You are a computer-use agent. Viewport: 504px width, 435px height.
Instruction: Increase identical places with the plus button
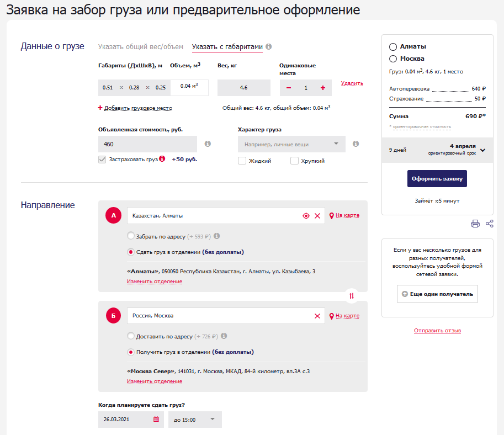coord(323,88)
